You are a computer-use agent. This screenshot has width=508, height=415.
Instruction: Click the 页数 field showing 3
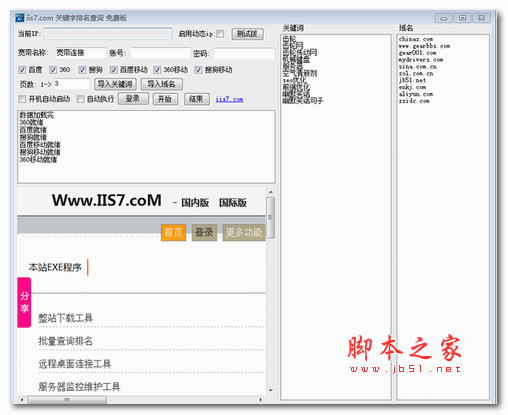71,84
